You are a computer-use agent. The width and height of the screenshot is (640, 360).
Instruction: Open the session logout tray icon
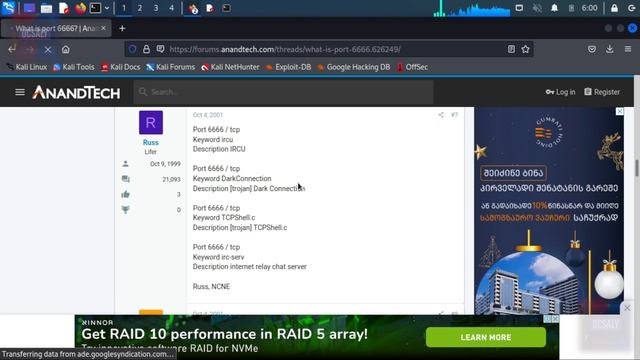(631, 8)
